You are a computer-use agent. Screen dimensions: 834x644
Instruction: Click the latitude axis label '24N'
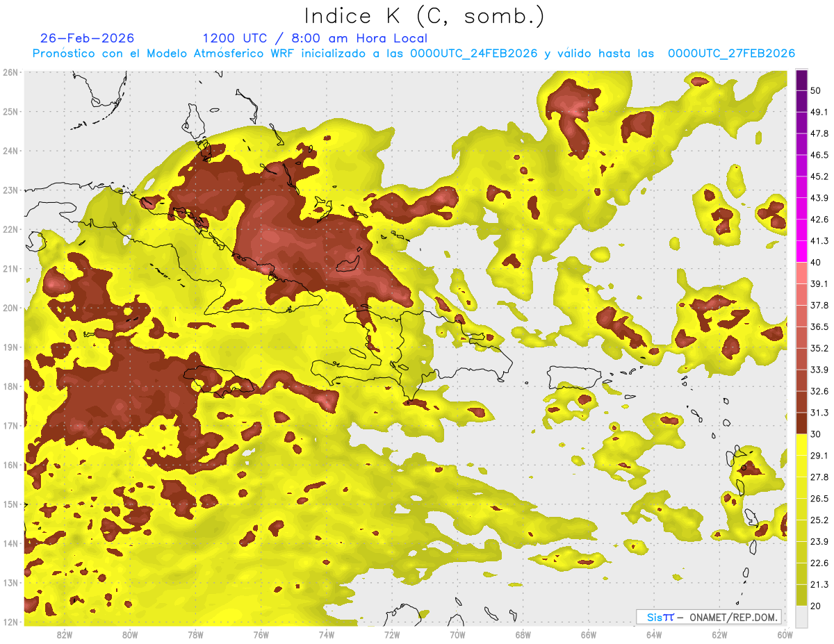click(x=10, y=151)
